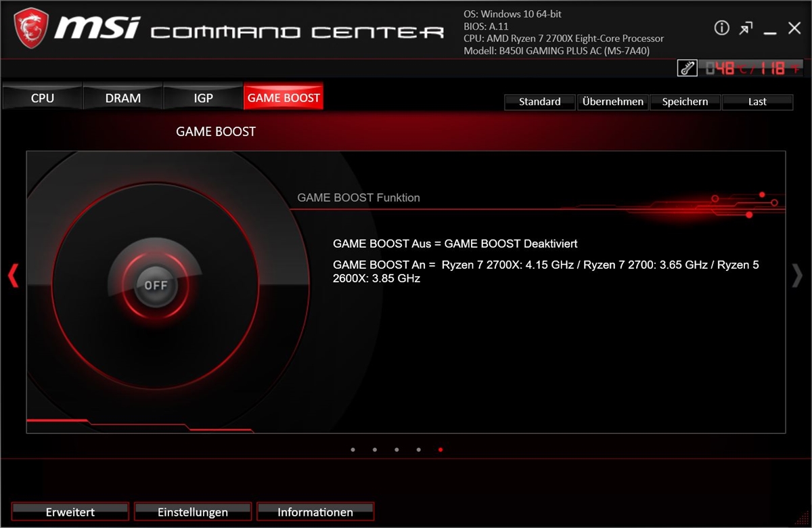Open the IGP tab

click(x=203, y=98)
